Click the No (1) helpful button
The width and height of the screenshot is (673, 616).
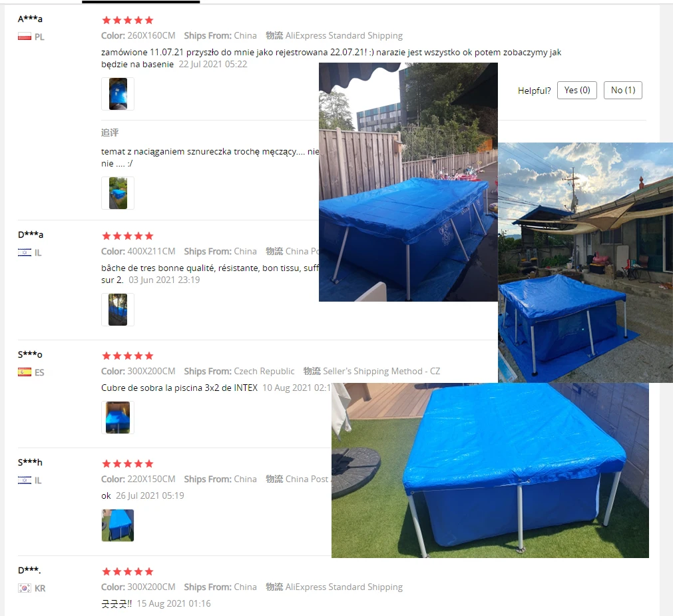click(x=623, y=90)
